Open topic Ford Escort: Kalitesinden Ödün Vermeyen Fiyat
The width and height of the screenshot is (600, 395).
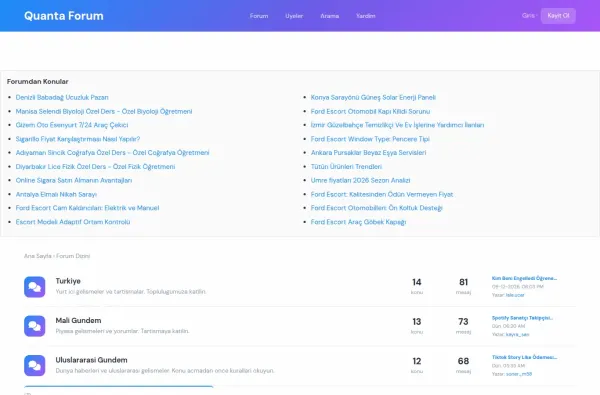382,194
